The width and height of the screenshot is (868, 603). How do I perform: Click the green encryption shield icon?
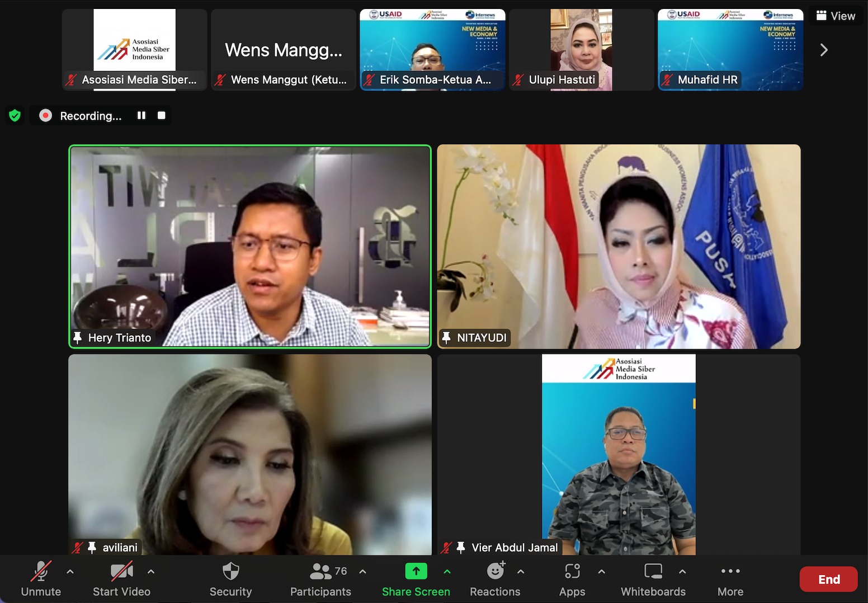point(15,116)
